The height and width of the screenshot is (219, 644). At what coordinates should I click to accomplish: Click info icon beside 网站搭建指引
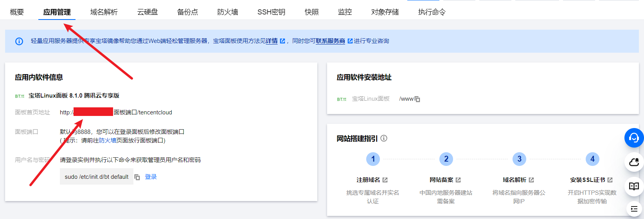[x=384, y=138]
